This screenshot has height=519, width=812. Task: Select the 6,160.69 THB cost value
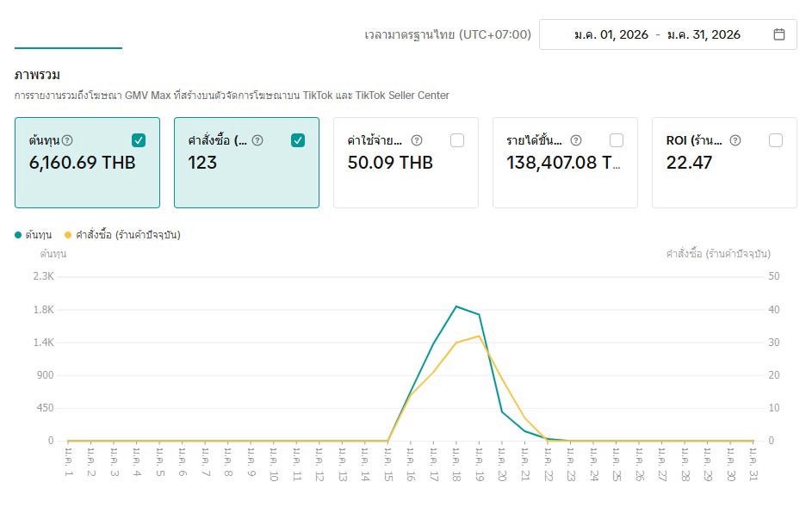(x=82, y=163)
